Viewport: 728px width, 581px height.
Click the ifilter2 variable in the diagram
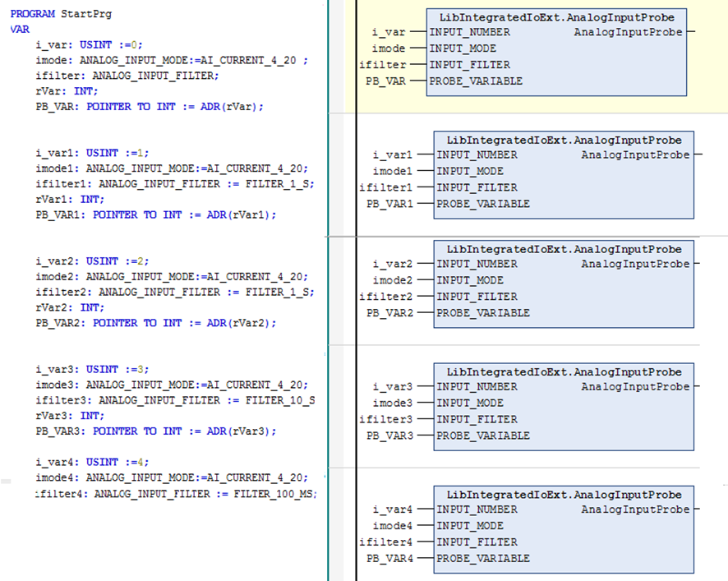click(x=385, y=297)
